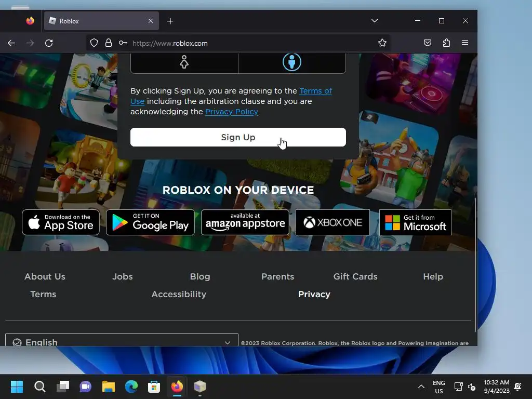The image size is (532, 399).
Task: Open the Parents footer link
Action: [277, 276]
